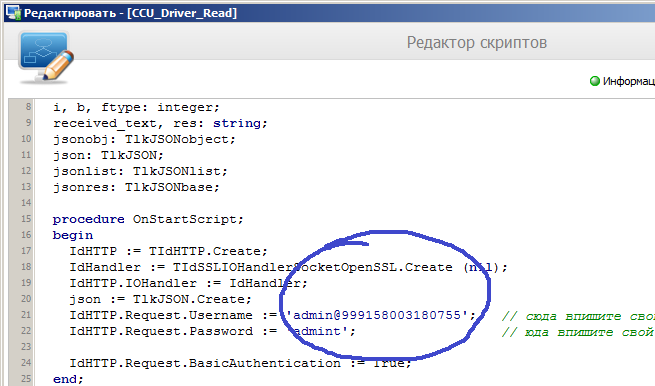Click the line 'received_text, res: string;'
This screenshot has height=386, width=655.
pos(160,123)
